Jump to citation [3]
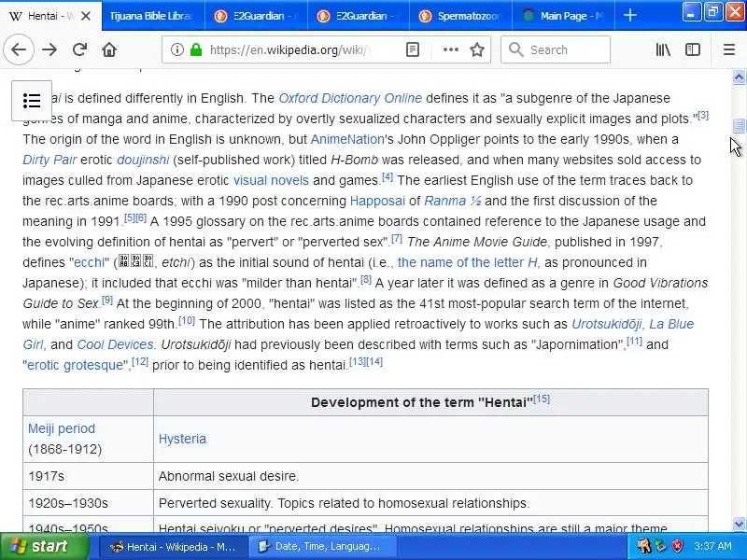747x560 pixels. [703, 115]
